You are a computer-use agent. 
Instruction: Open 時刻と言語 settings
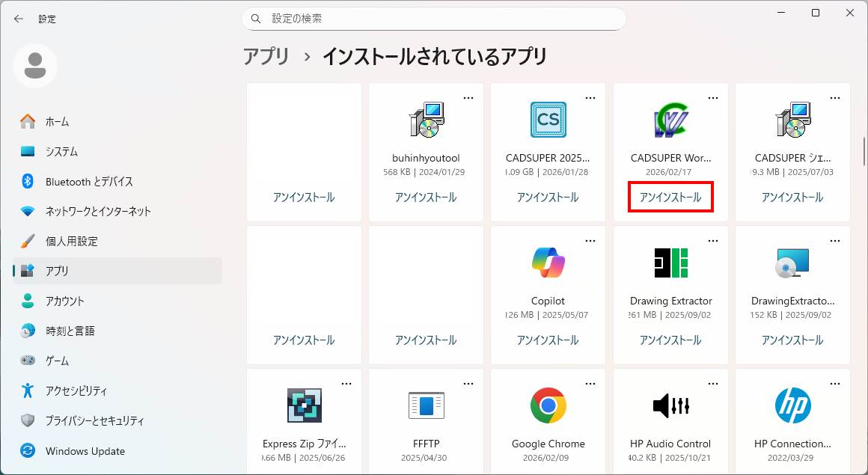coord(117,331)
